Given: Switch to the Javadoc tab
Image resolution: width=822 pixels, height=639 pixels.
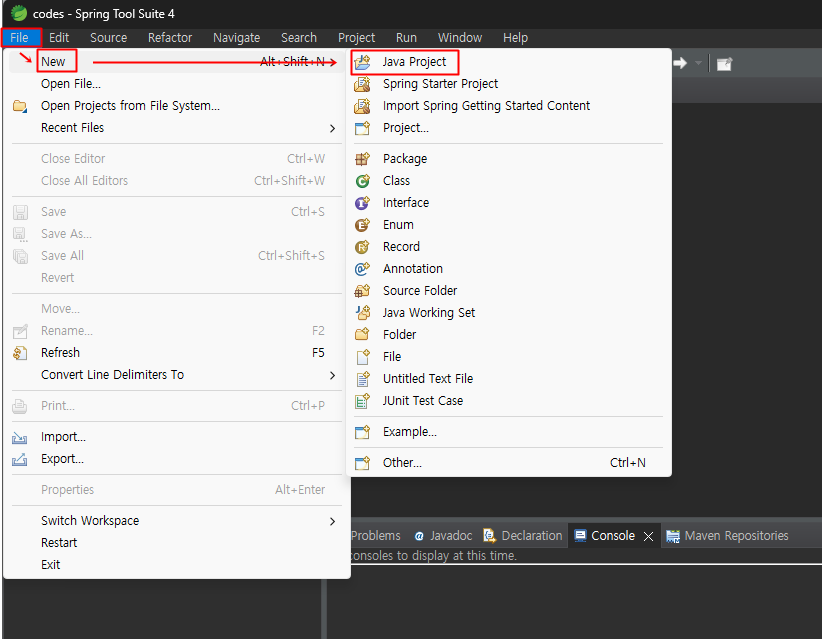Looking at the screenshot, I should [443, 536].
